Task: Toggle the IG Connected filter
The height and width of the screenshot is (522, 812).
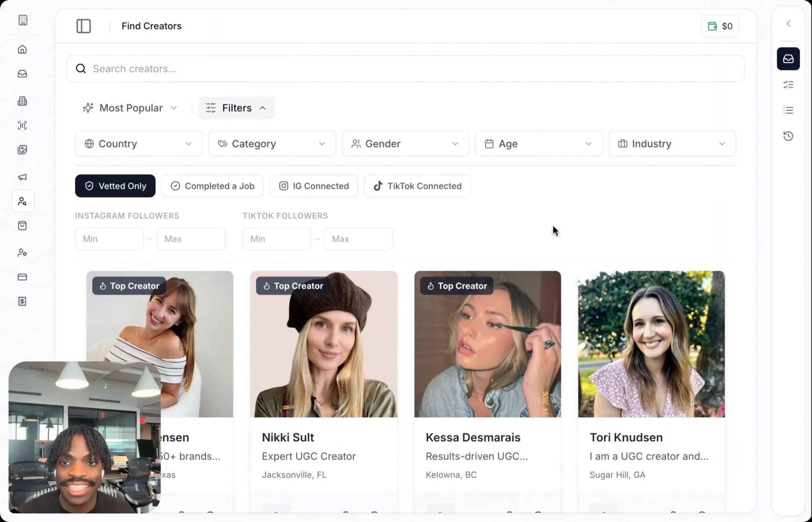Action: 314,186
